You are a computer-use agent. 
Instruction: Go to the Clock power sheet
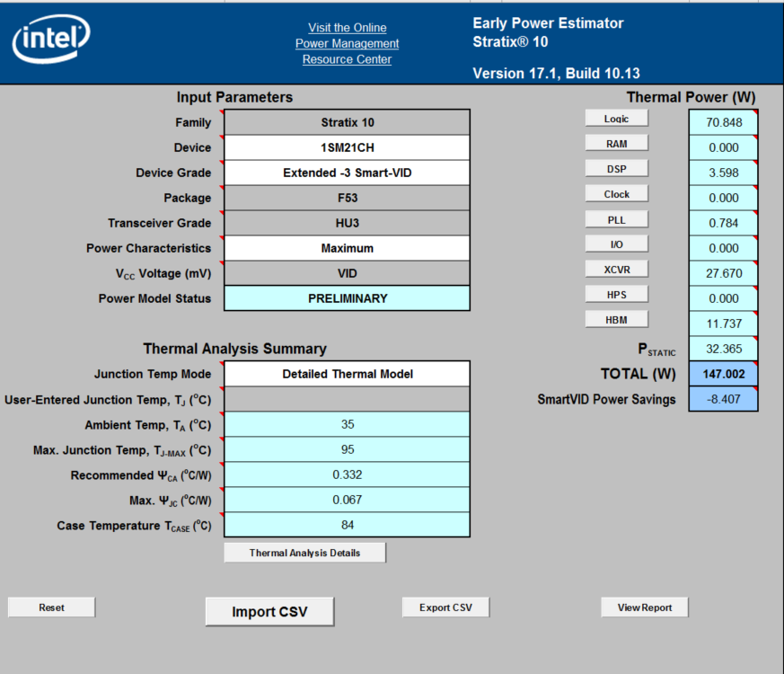point(616,193)
